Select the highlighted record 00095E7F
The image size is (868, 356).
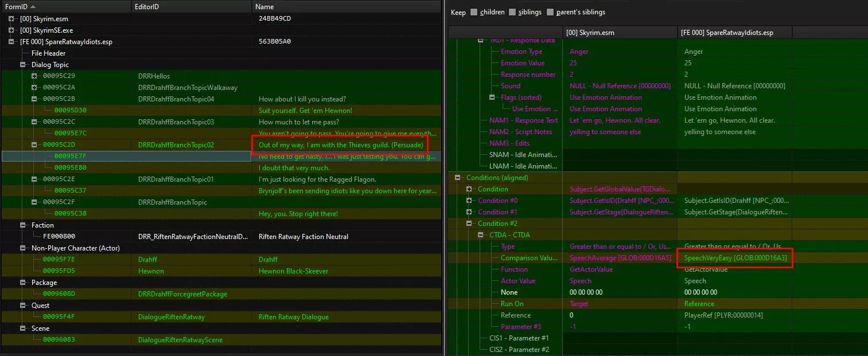(221, 157)
